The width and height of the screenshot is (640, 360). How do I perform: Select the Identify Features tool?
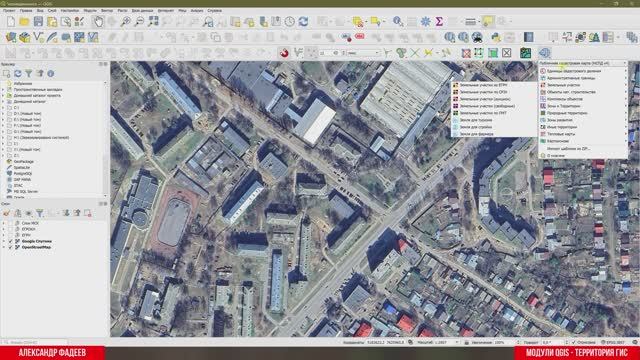[398, 22]
